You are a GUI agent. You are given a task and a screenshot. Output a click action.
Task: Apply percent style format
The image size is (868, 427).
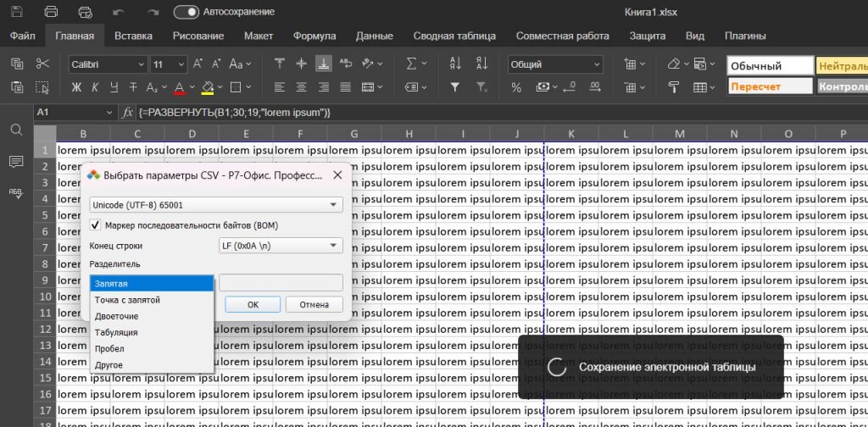[x=516, y=87]
